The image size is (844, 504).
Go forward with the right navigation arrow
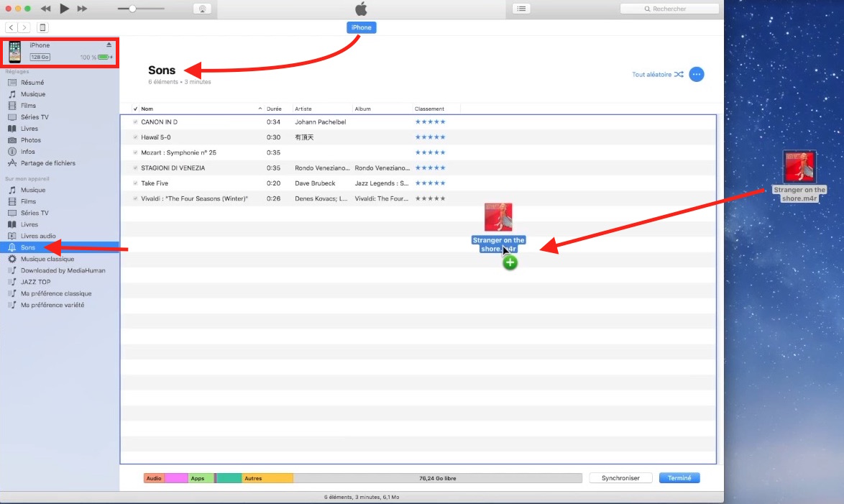[x=24, y=27]
